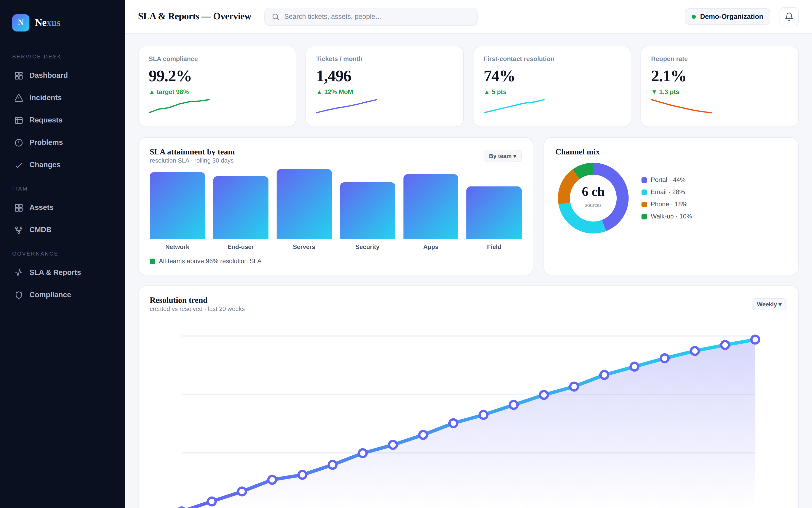Click the Incidents warning triangle icon

(x=19, y=98)
